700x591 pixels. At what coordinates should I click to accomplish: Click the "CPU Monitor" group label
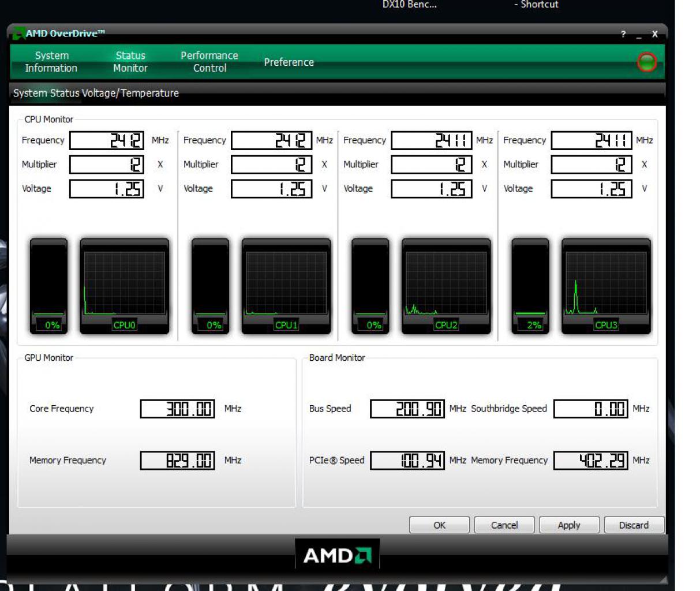click(x=49, y=119)
